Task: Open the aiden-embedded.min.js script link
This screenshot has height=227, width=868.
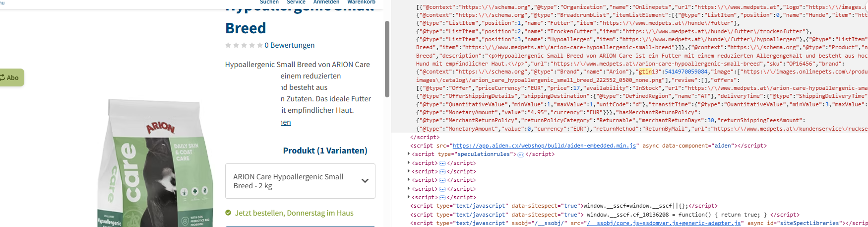Action: 544,146
